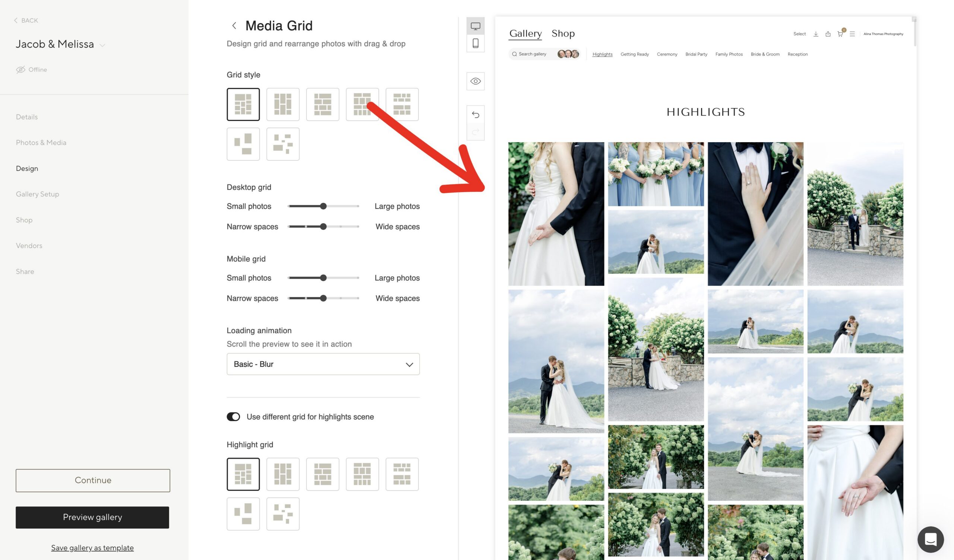Choose the third Grid style layout option
Viewport: 954px width, 560px height.
click(323, 104)
